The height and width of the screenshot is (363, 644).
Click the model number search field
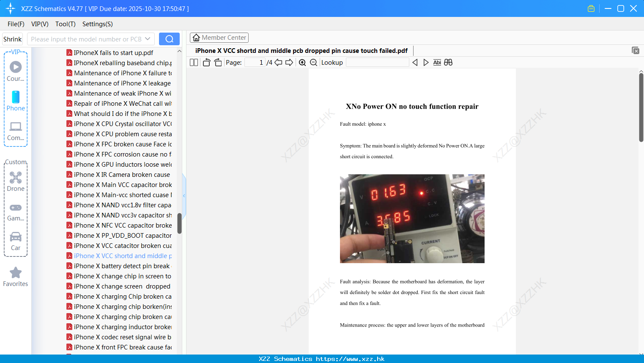pyautogui.click(x=86, y=39)
